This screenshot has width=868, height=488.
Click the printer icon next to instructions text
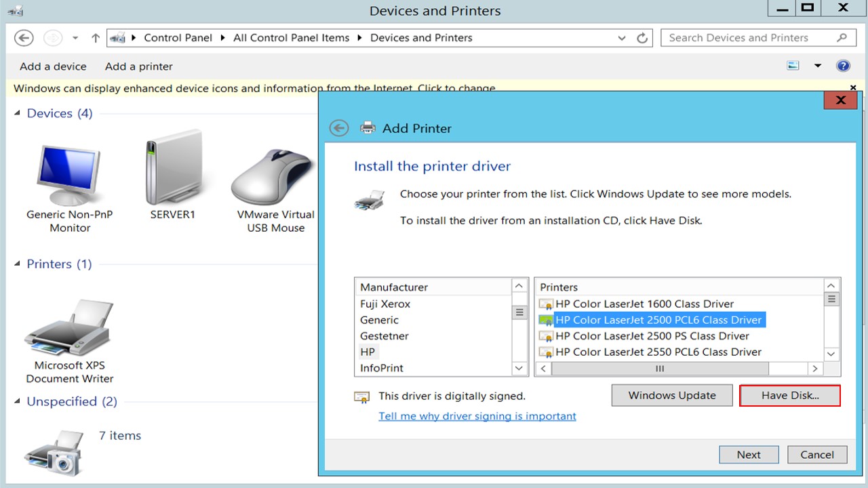(370, 200)
